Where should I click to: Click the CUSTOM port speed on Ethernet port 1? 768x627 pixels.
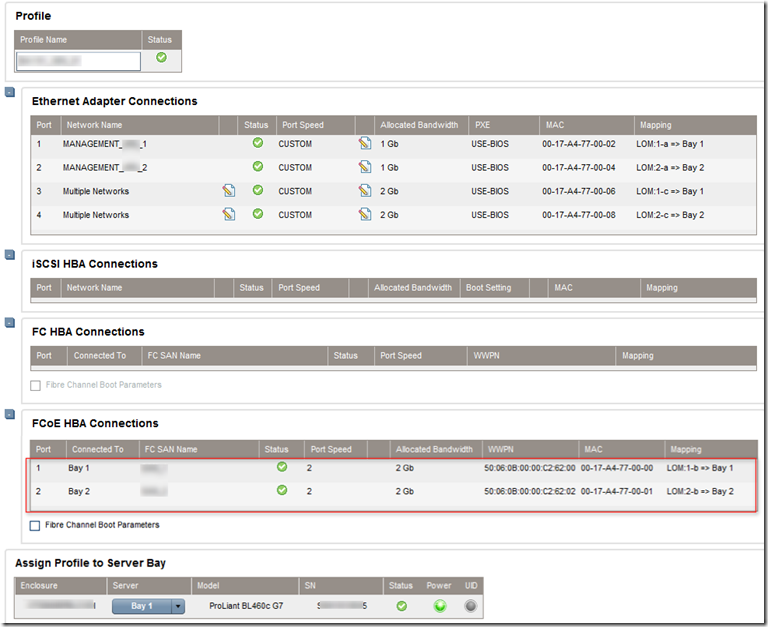coord(295,144)
